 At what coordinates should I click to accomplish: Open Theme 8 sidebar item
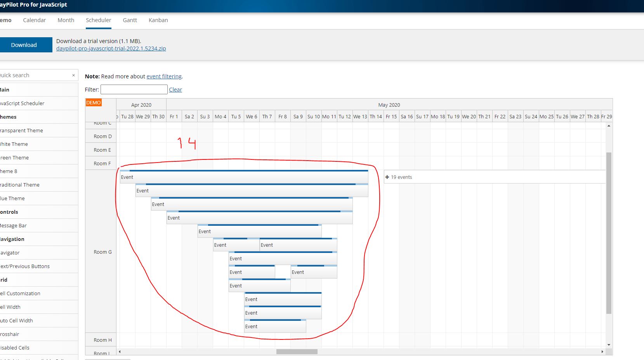point(39,171)
